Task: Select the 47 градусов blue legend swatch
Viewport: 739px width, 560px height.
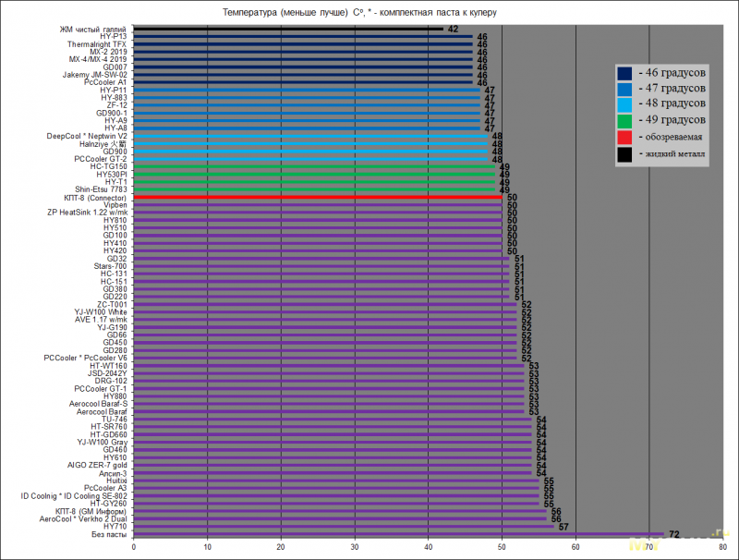Action: (625, 88)
